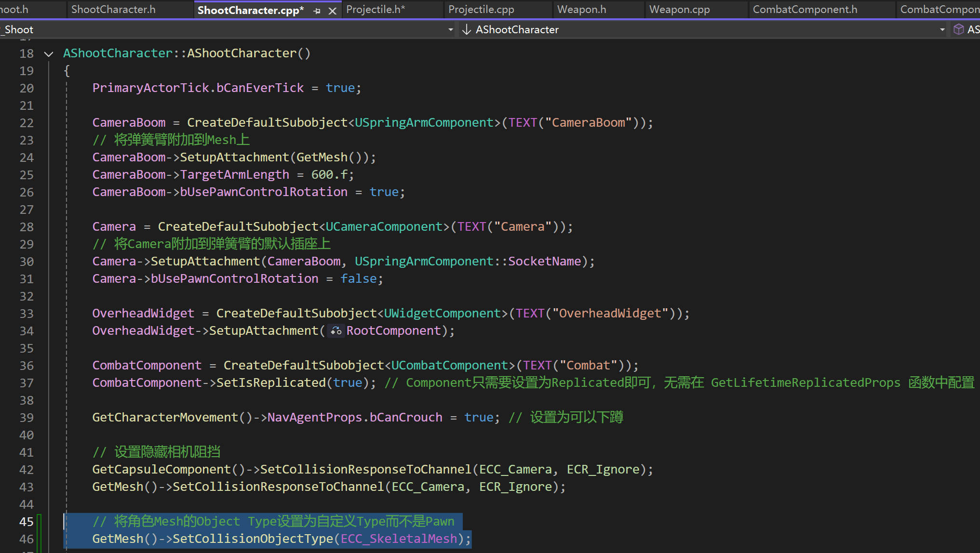Image resolution: width=980 pixels, height=553 pixels.
Task: Pin the ShootCharacter.cpp tab
Action: pyautogui.click(x=317, y=11)
